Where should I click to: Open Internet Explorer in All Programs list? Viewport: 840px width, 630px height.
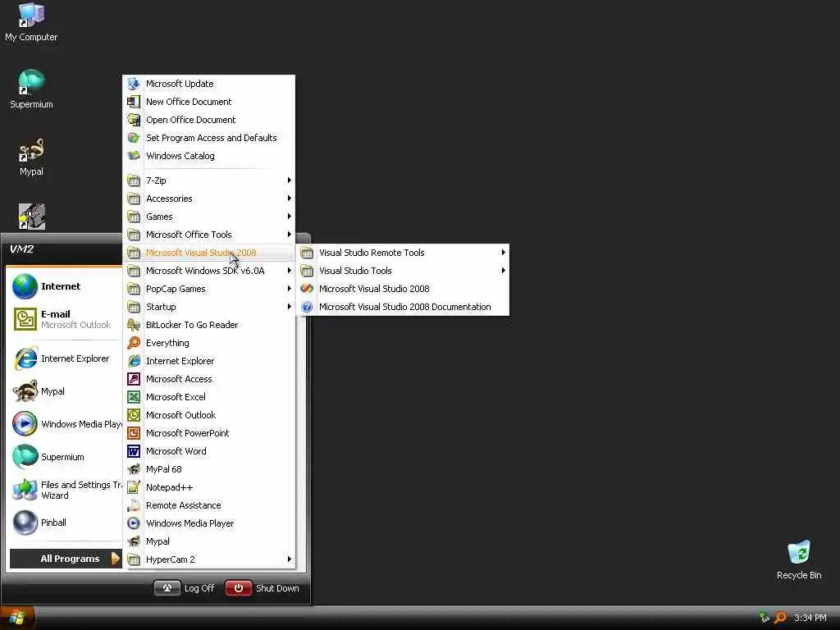pyautogui.click(x=209, y=361)
